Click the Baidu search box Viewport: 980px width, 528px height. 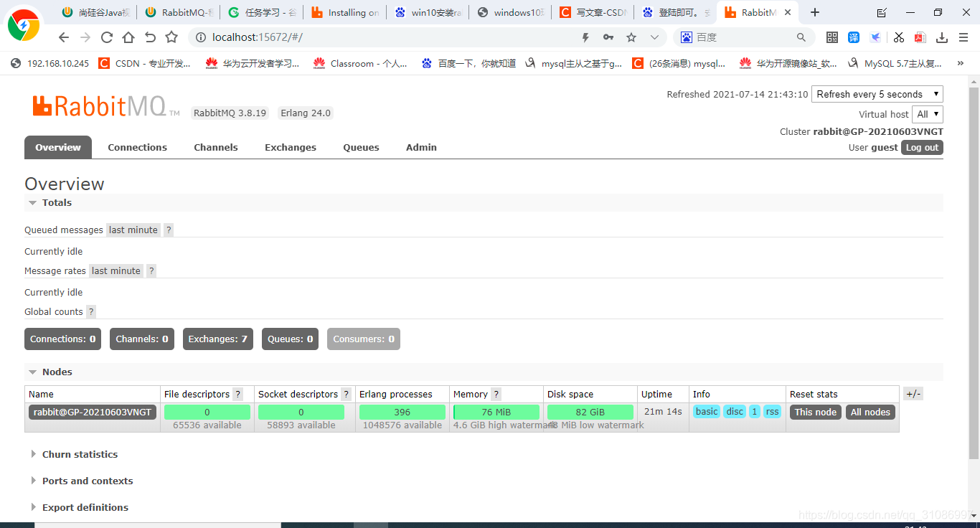[743, 37]
